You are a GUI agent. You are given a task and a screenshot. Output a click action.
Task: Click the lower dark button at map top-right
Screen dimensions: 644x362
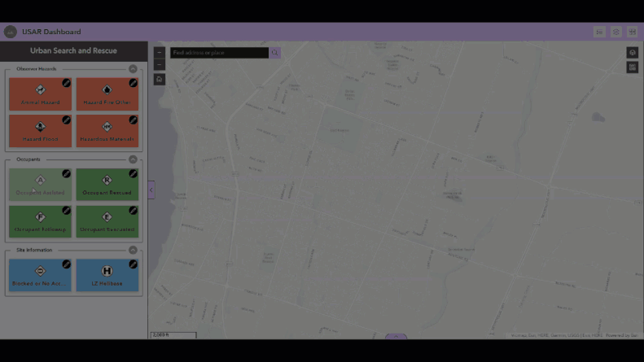[x=633, y=68]
